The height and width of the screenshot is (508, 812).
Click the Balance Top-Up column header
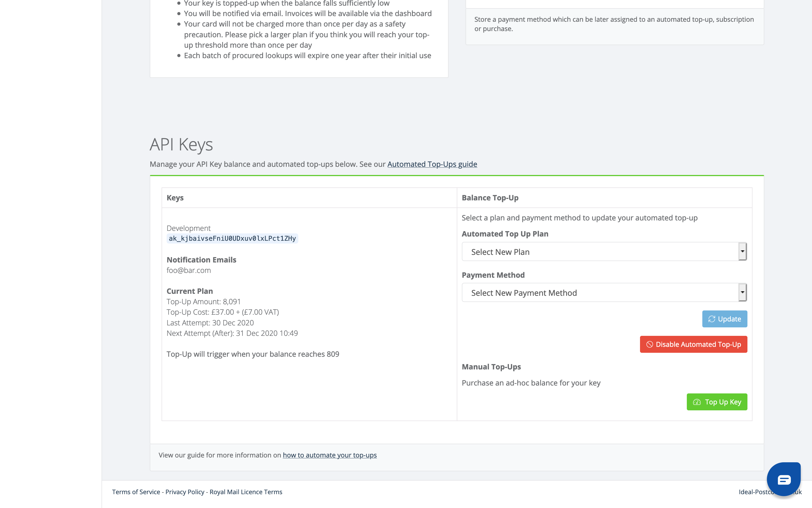pos(490,198)
